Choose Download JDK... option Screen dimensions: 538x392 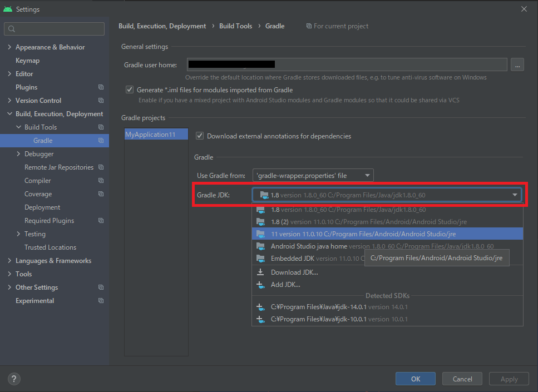(x=387, y=272)
